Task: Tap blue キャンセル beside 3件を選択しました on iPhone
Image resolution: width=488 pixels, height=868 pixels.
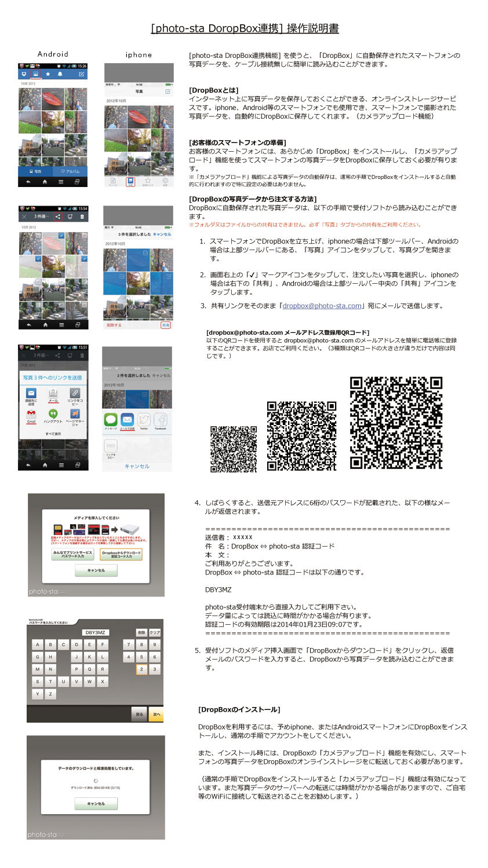Action: 162,235
